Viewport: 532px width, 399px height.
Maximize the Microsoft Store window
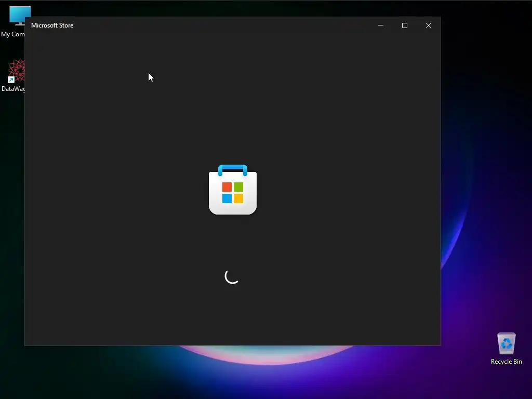pyautogui.click(x=404, y=25)
